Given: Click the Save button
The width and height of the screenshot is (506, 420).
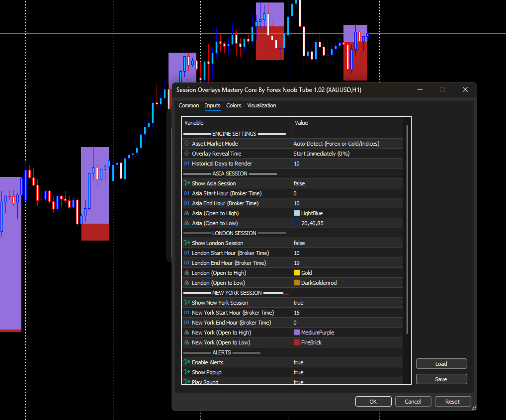Looking at the screenshot, I should coord(441,379).
